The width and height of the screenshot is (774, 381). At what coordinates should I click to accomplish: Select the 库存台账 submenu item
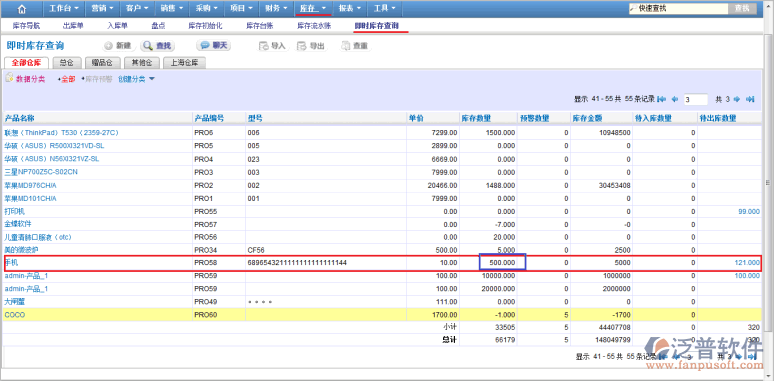pos(260,25)
